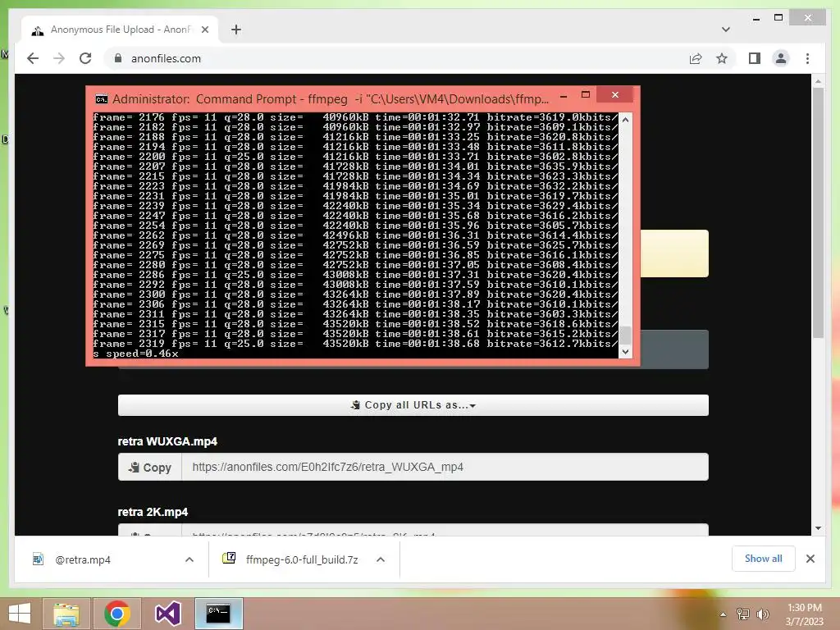Image resolution: width=840 pixels, height=630 pixels.
Task: Expand ffmpeg-6.0-full_build.7z download options chevron
Action: tap(381, 559)
